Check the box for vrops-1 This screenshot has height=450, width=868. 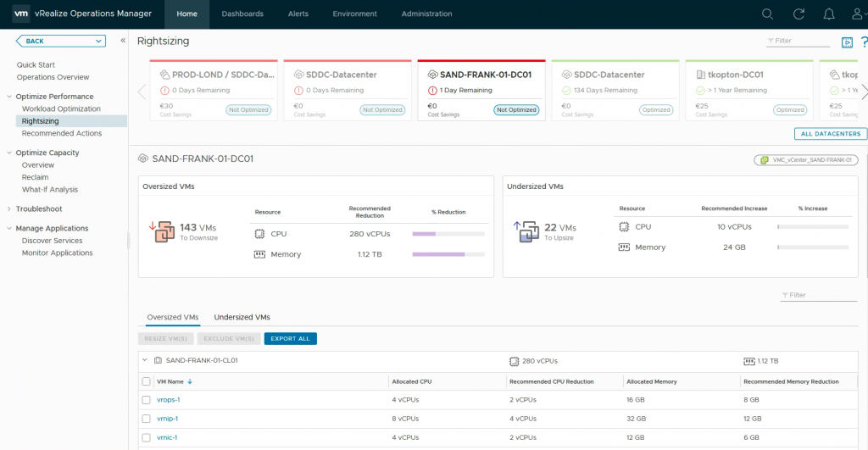[146, 400]
